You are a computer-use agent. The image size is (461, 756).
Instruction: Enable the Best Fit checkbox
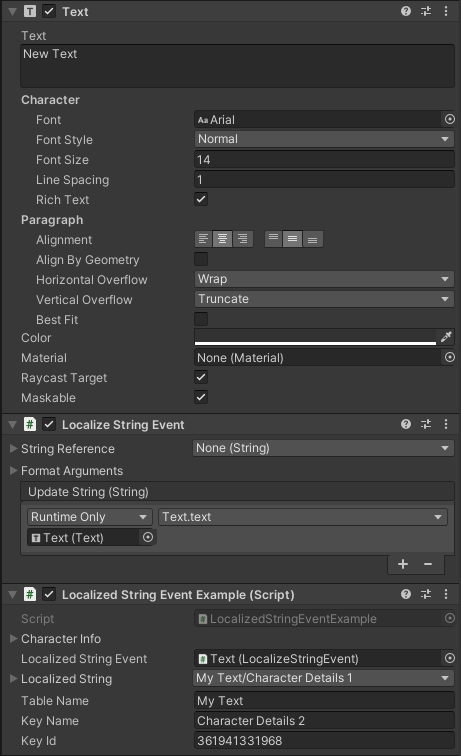tap(201, 319)
